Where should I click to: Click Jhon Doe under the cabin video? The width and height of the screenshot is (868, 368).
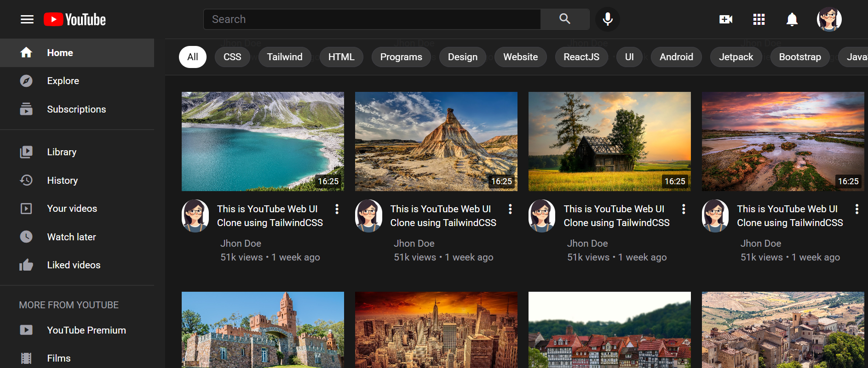pos(587,243)
